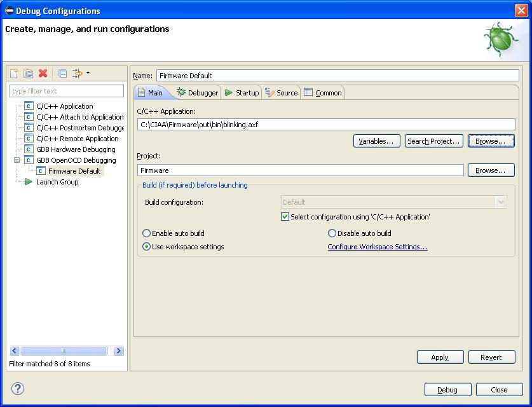Select Firmware Default configuration
532x407 pixels.
click(x=74, y=170)
